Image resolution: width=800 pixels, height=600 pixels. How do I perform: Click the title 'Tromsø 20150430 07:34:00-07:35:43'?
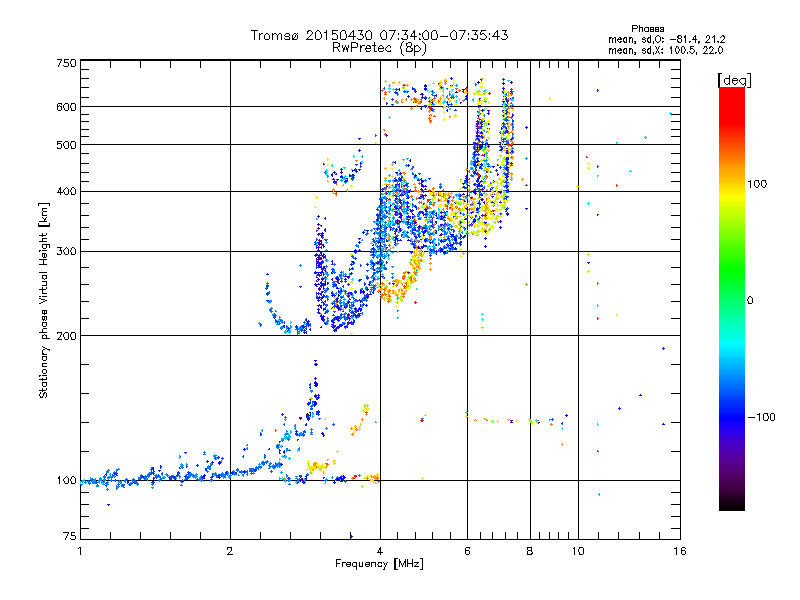point(379,35)
